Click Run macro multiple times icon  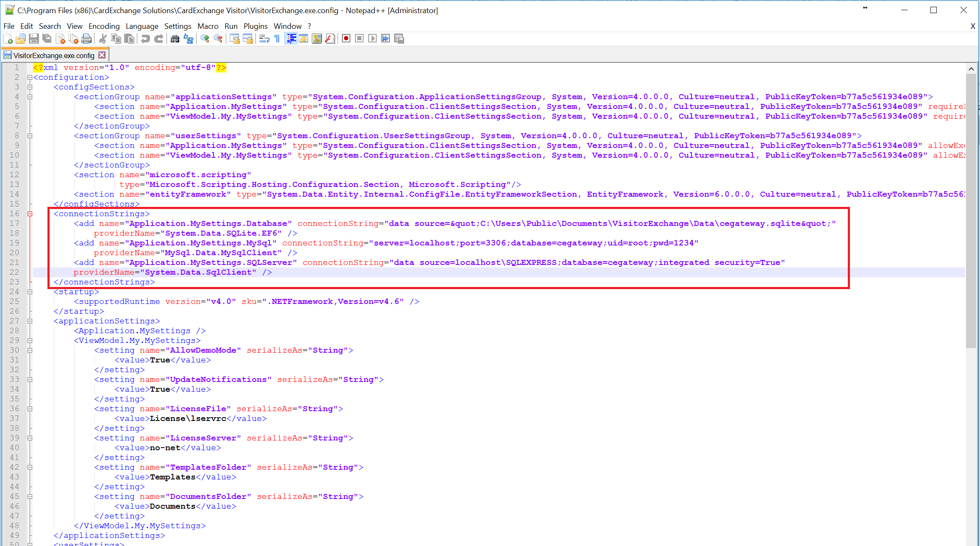pos(386,39)
